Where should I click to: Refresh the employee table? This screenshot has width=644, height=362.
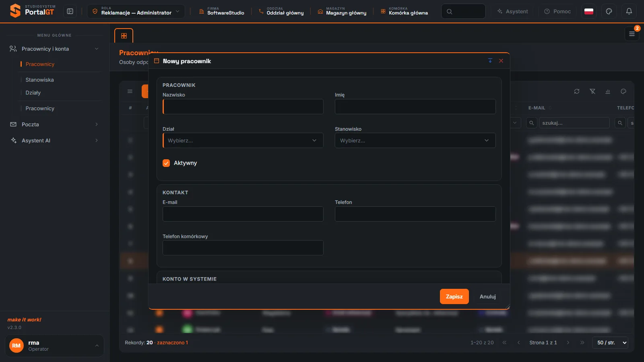click(577, 91)
